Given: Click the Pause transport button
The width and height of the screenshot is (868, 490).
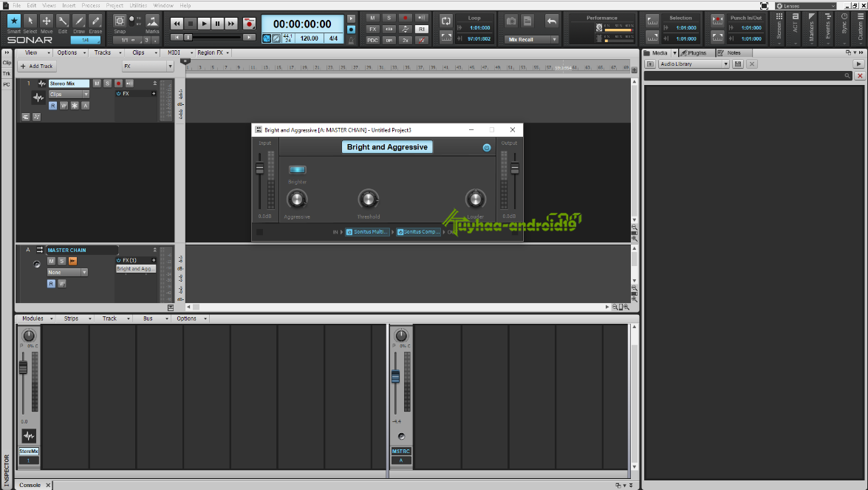Looking at the screenshot, I should pyautogui.click(x=217, y=24).
